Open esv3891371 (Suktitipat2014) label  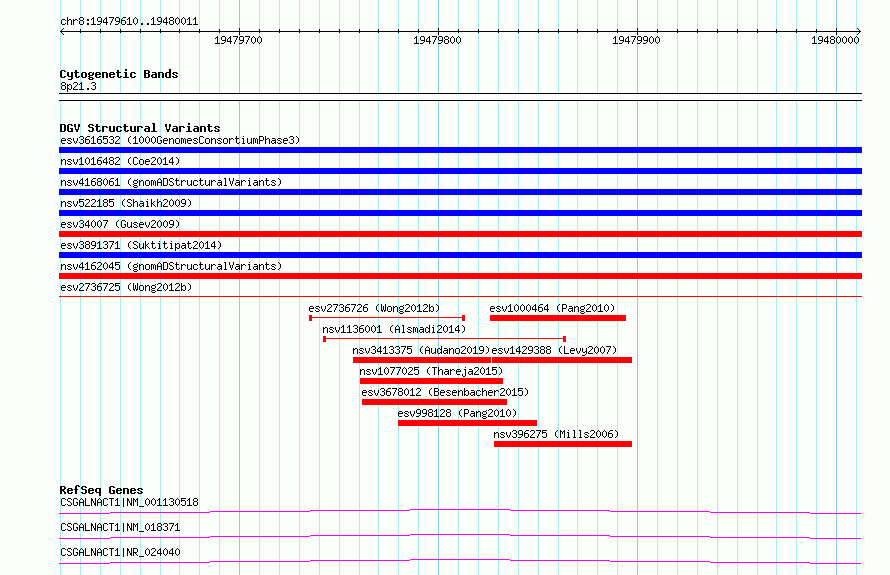pos(141,245)
